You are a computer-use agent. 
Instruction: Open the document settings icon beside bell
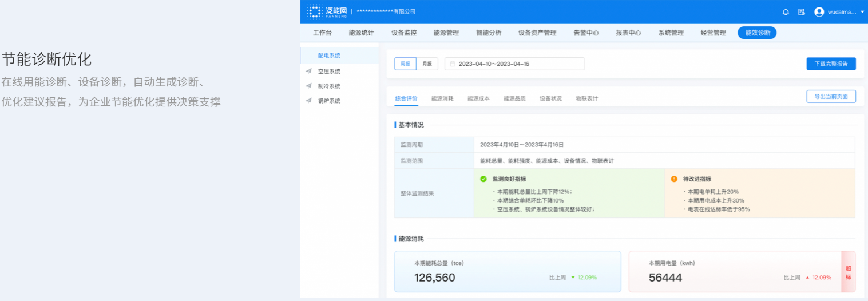pos(802,12)
